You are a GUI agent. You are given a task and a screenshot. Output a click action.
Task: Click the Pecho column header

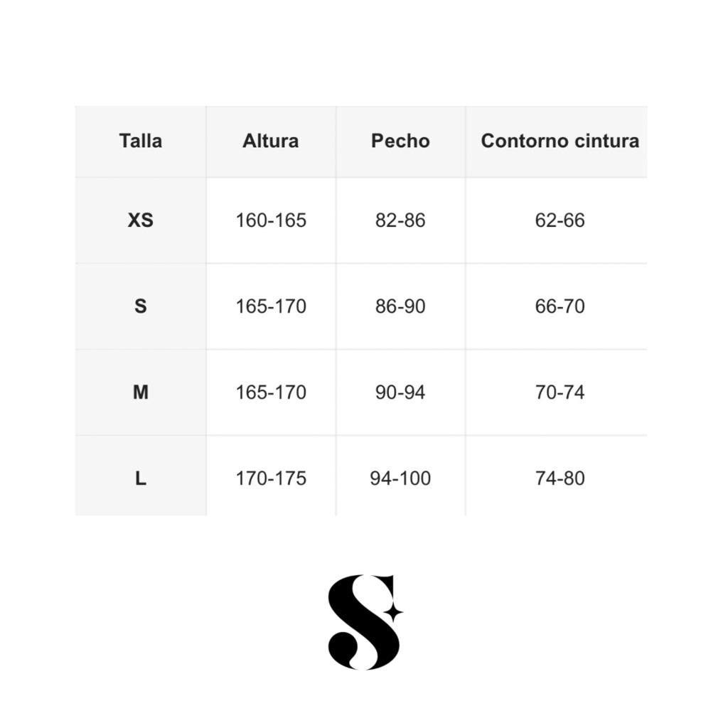click(x=400, y=141)
